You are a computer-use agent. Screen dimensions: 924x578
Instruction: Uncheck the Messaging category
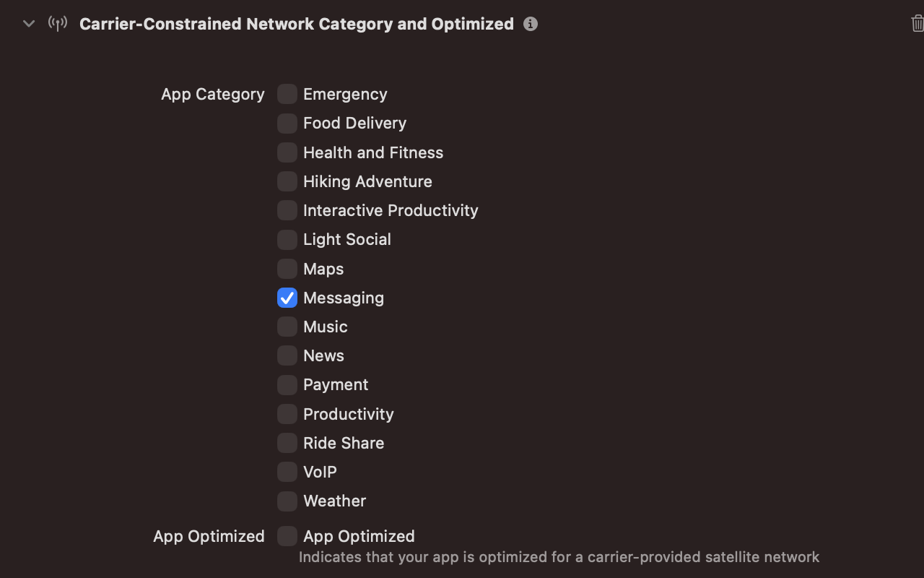tap(287, 297)
